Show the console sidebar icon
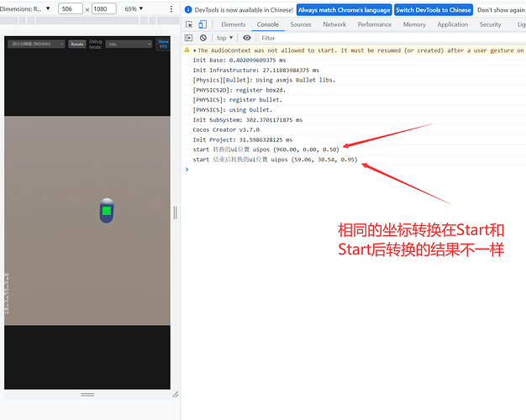Viewport: 526px width, 420px height. point(188,38)
